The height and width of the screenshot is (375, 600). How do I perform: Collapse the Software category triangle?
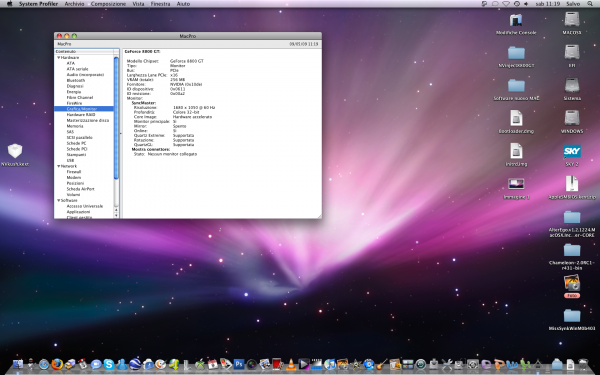[59, 200]
